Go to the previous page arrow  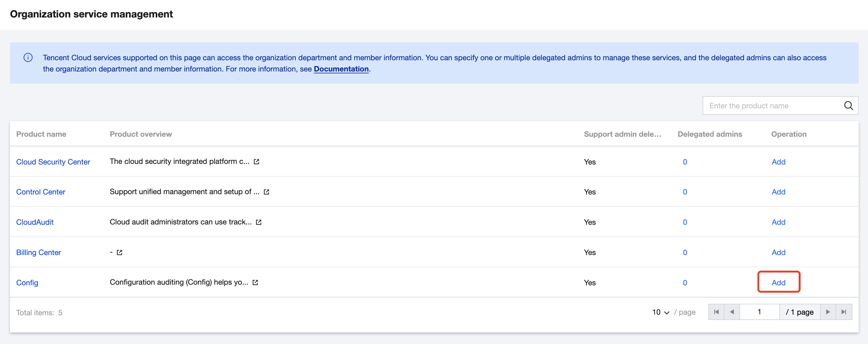pos(732,312)
